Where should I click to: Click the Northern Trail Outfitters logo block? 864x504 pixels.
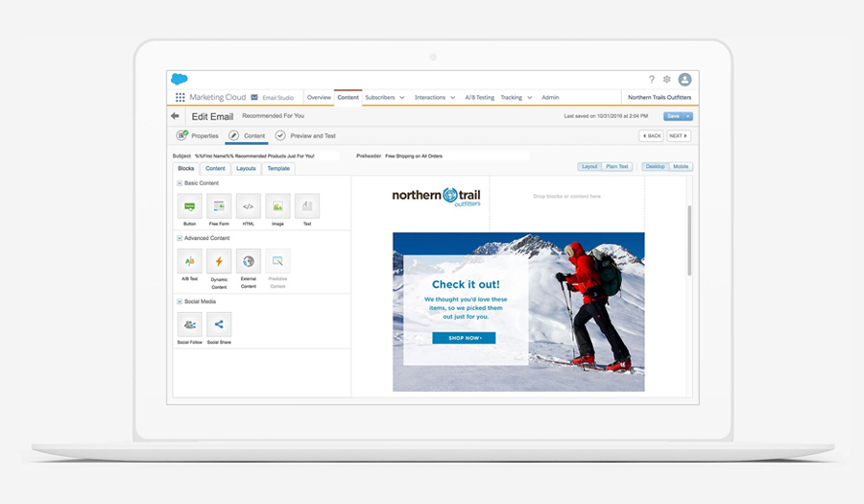(x=437, y=197)
